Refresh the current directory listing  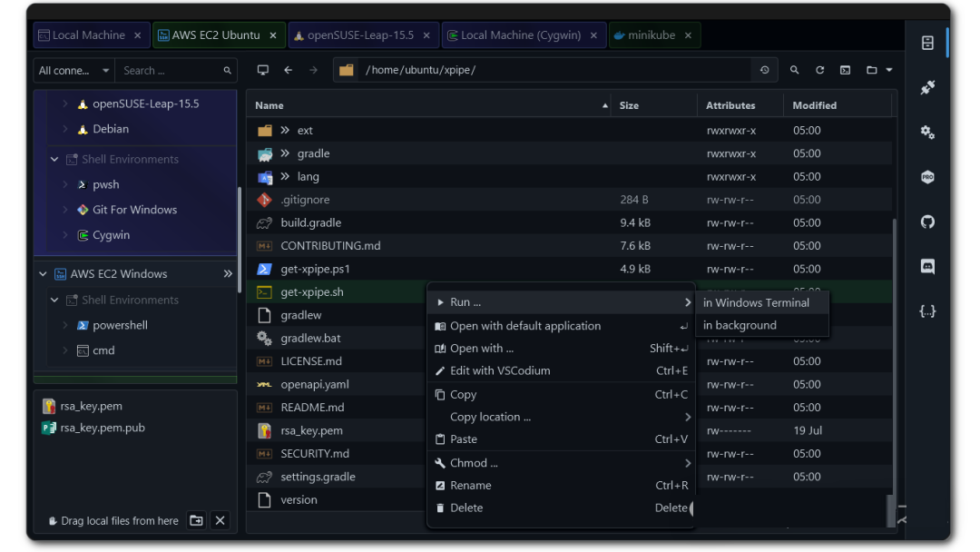coord(819,70)
